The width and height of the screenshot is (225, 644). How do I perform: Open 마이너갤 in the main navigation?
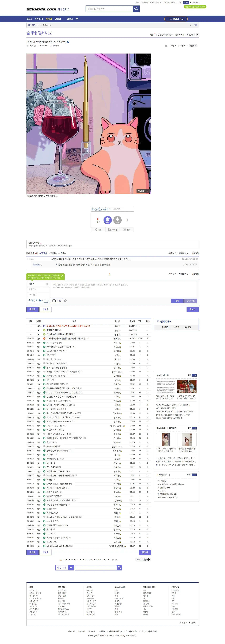pos(39,19)
